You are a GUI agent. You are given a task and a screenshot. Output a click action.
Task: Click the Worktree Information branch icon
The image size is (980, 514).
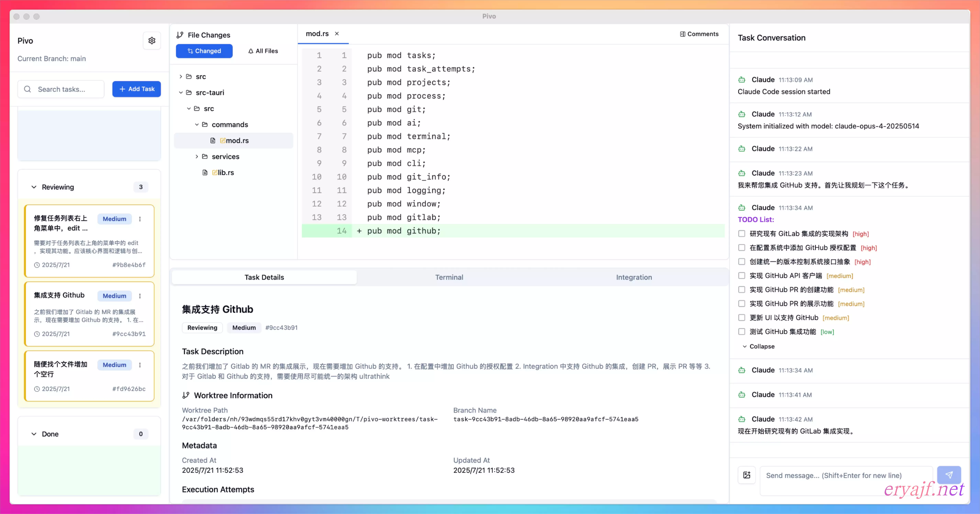tap(186, 396)
